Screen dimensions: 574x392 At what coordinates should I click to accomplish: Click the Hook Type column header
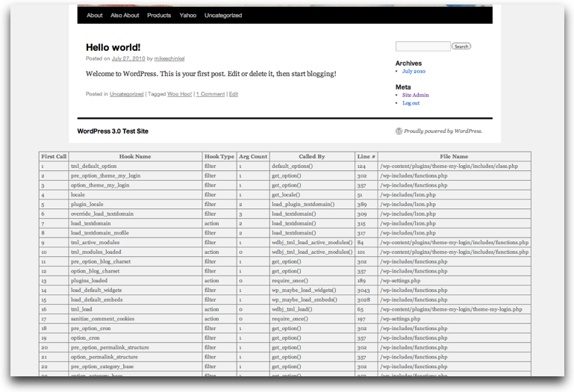click(219, 157)
